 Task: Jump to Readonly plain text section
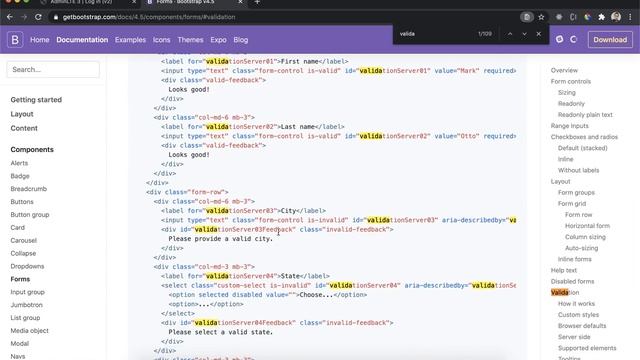coord(585,115)
